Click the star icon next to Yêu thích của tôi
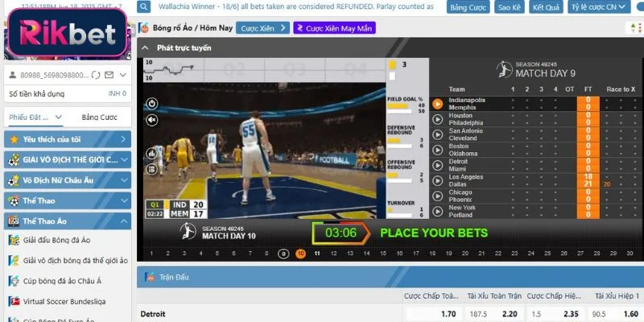 (x=14, y=139)
